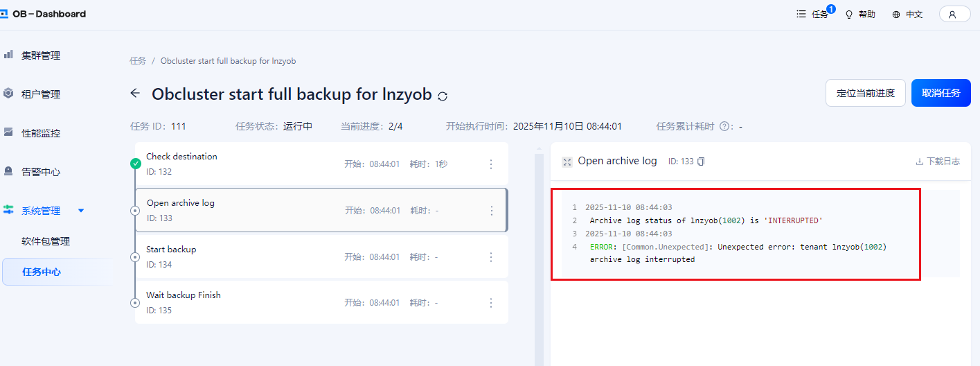Image resolution: width=980 pixels, height=366 pixels.
Task: Open the user avatar menu
Action: pyautogui.click(x=954, y=14)
